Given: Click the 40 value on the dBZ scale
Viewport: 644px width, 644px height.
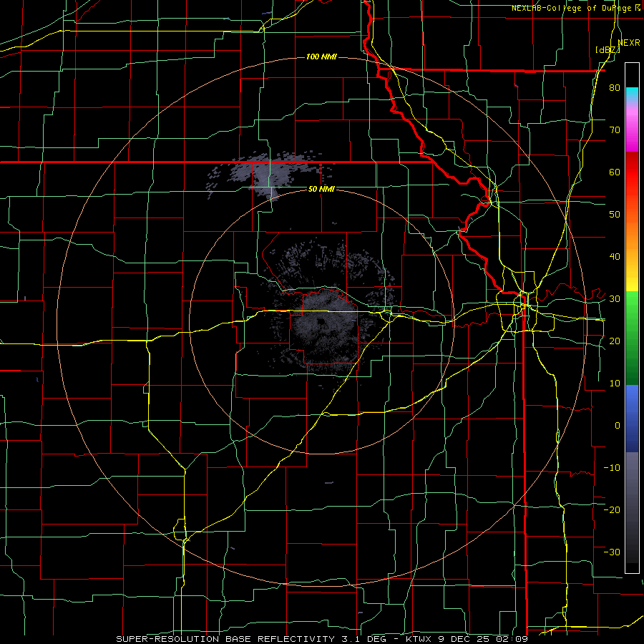Looking at the screenshot, I should 615,257.
